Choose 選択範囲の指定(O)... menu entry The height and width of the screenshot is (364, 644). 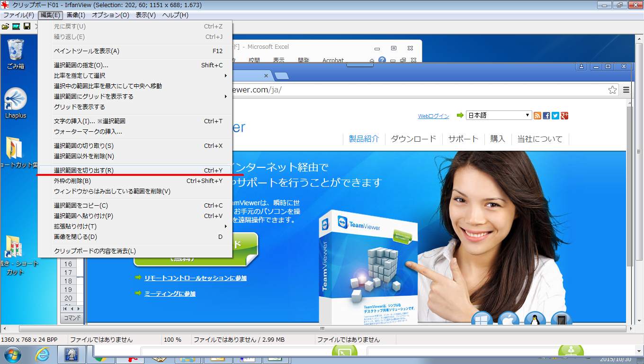(135, 65)
